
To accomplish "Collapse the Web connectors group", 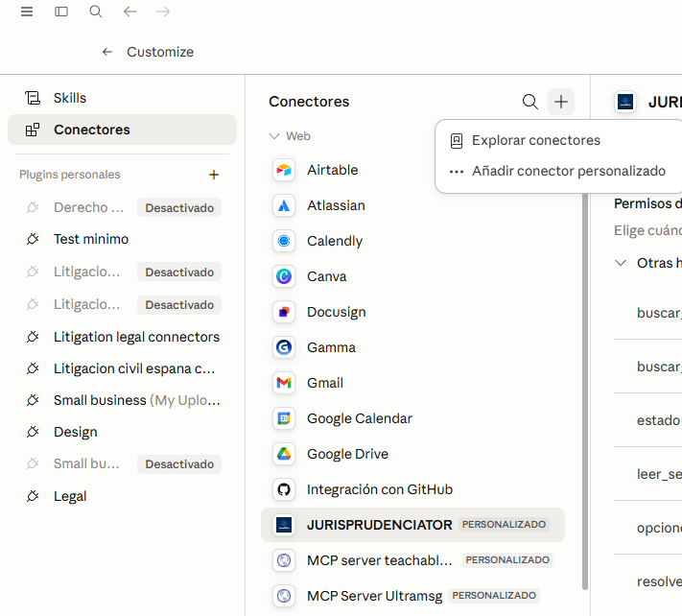I will tap(290, 136).
